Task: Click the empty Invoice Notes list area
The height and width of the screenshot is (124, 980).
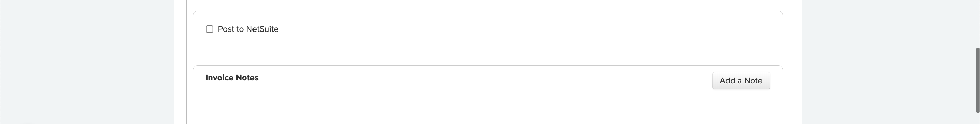Action: [488, 111]
